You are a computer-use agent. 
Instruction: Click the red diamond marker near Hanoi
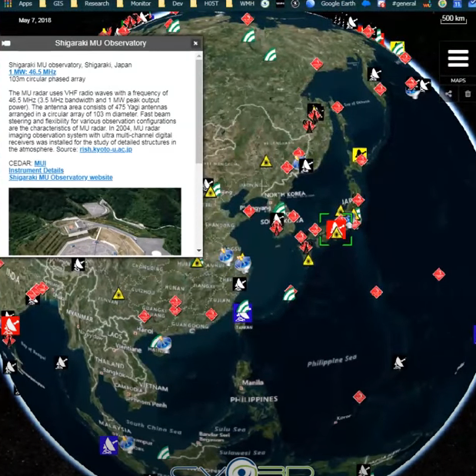click(x=145, y=316)
